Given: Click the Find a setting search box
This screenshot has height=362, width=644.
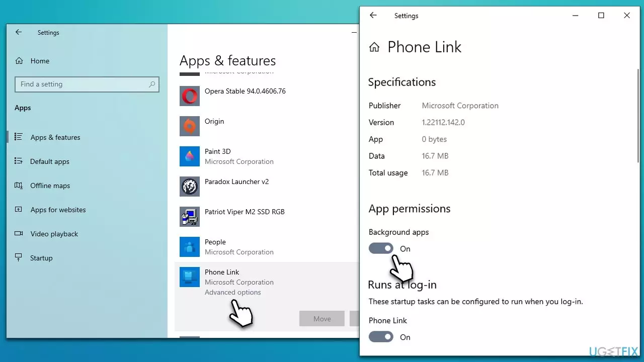Looking at the screenshot, I should [87, 84].
